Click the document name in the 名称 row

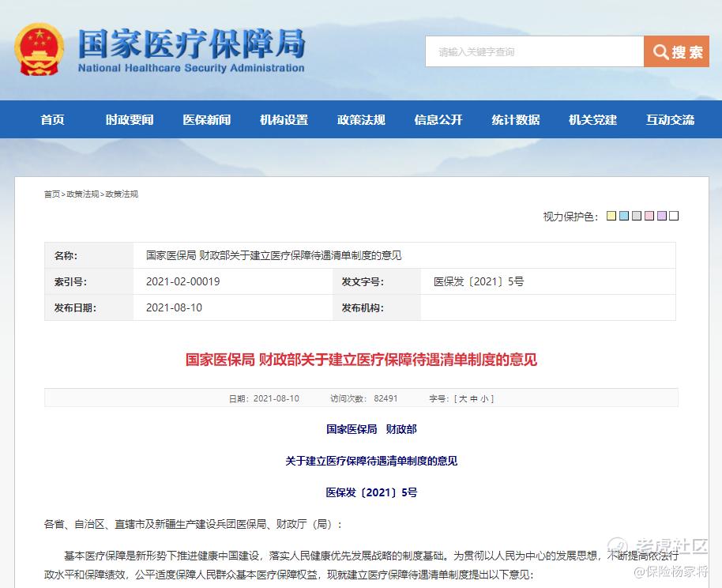(x=274, y=255)
